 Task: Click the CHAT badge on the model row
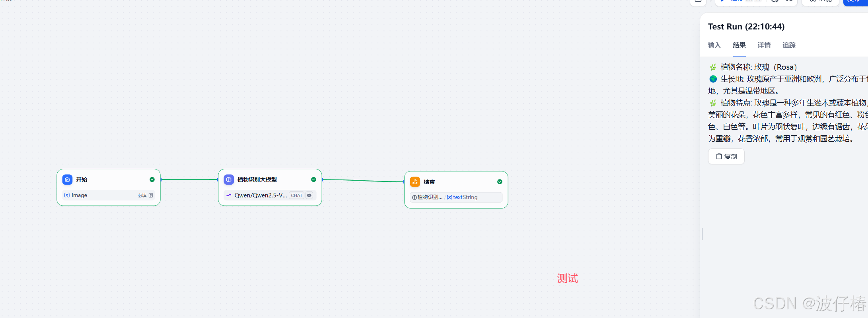click(297, 195)
